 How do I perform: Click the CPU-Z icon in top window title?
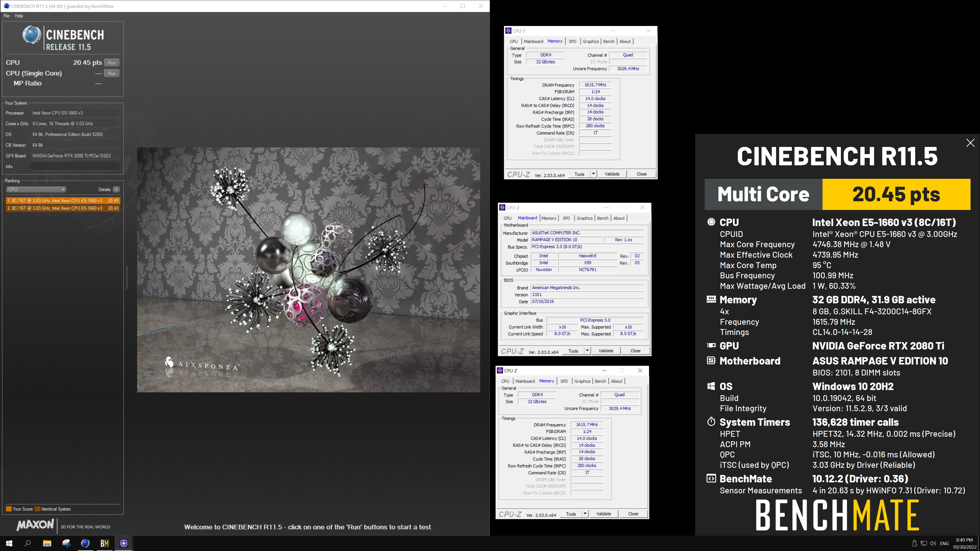coord(508,31)
